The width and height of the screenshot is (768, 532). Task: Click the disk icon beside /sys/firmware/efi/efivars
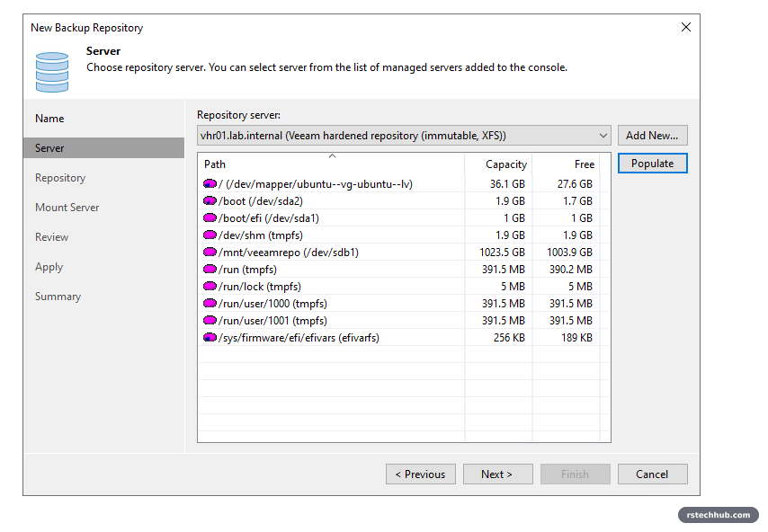tap(210, 338)
